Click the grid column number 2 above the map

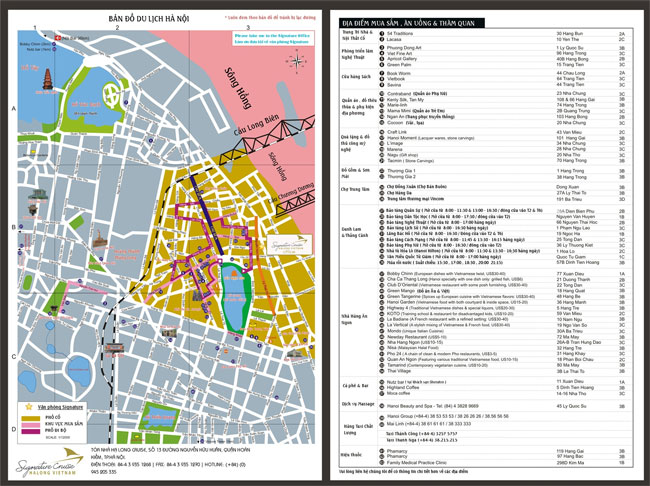pyautogui.click(x=117, y=28)
